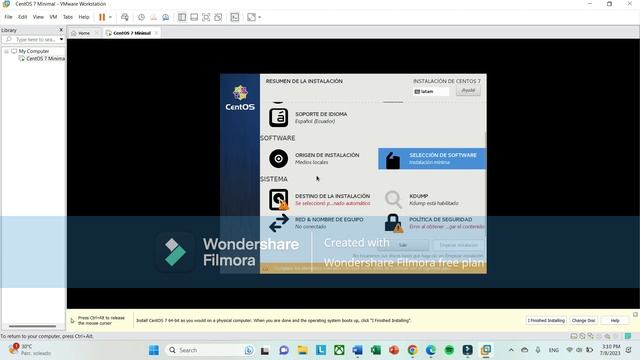This screenshot has height=360, width=640.
Task: Open File Explorer from the taskbar
Action: click(x=302, y=350)
